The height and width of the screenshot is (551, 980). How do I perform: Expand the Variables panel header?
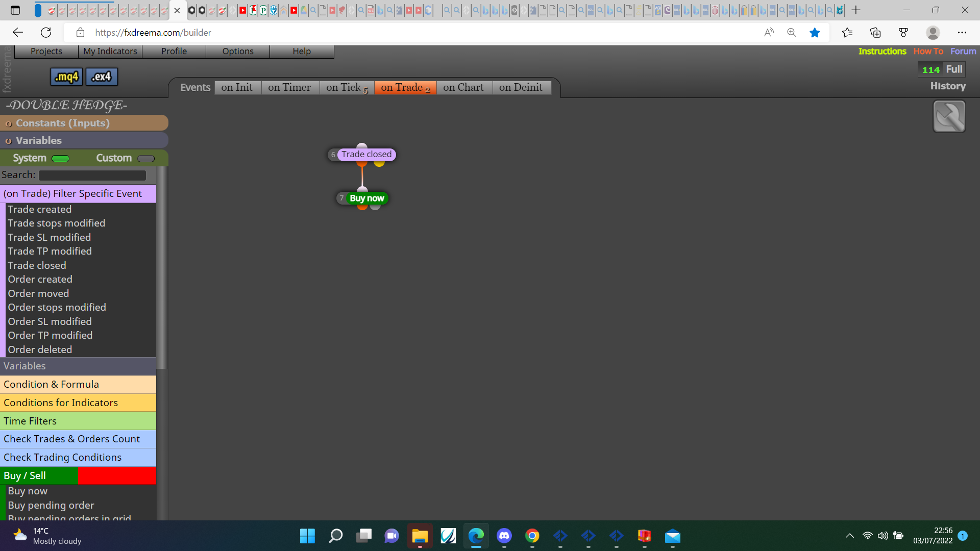click(84, 140)
